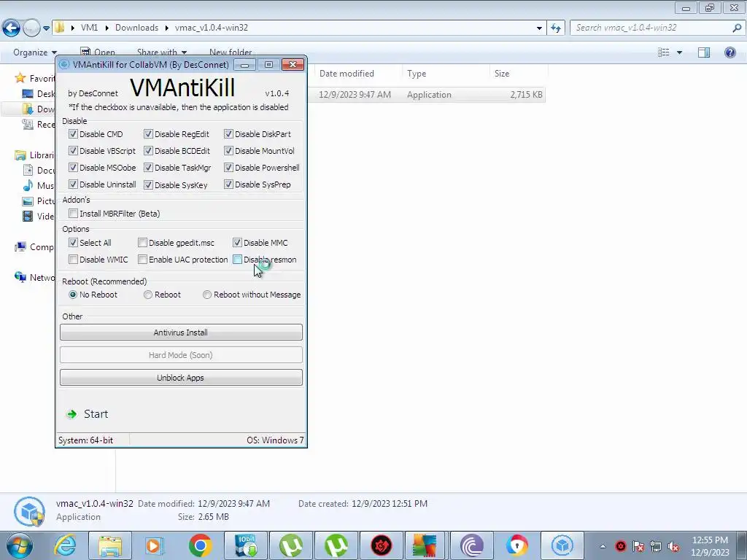This screenshot has width=747, height=560.
Task: Click VMAntiKill taskbar button
Action: click(x=562, y=545)
